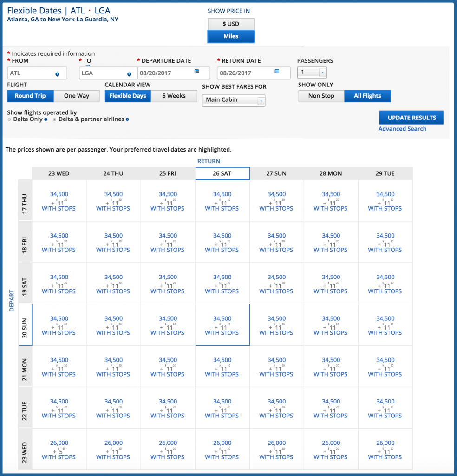Pick fare departing 21 MON returning 27 SUN
457x476 pixels.
pos(276,367)
